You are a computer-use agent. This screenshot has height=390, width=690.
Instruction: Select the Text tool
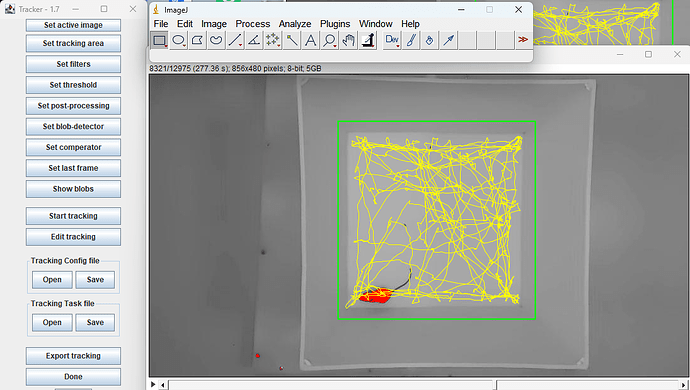pyautogui.click(x=311, y=40)
